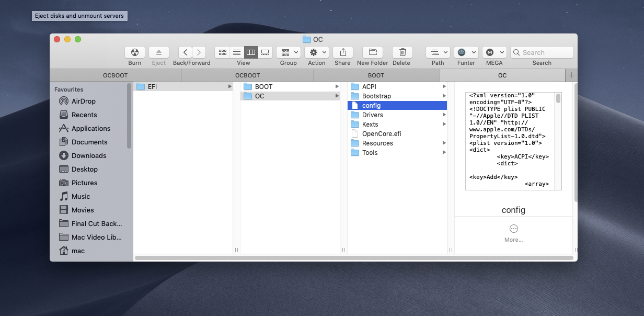Switch to gallery view mode
Image resolution: width=644 pixels, height=316 pixels.
click(265, 52)
